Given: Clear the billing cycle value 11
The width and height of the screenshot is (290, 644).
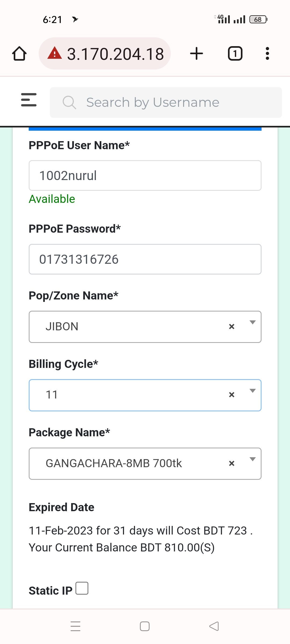Looking at the screenshot, I should (232, 395).
